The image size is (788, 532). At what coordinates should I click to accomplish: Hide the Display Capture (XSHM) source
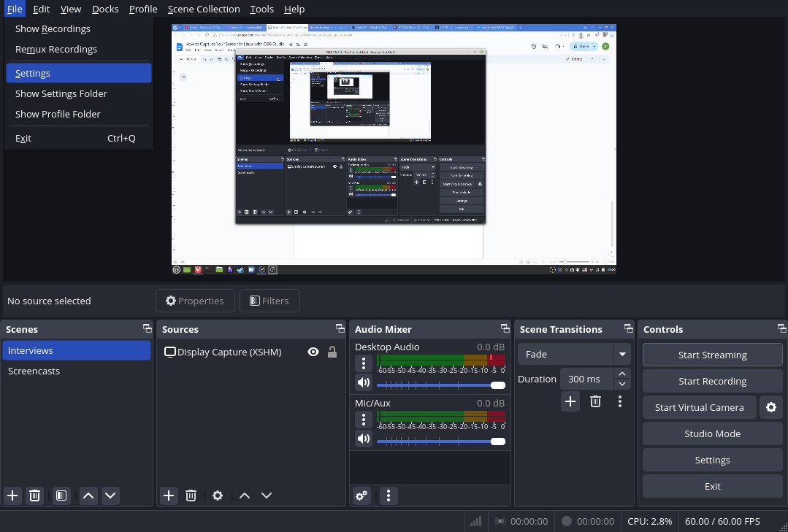point(313,352)
